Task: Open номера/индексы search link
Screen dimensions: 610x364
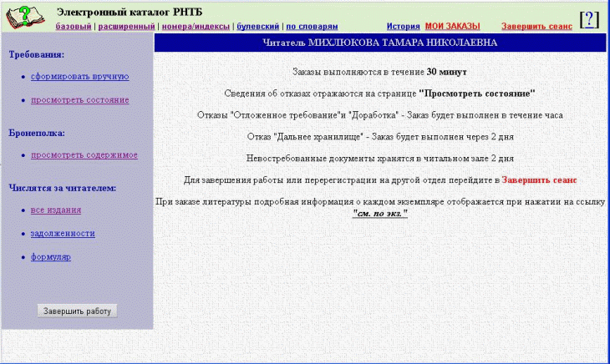Action: 195,27
